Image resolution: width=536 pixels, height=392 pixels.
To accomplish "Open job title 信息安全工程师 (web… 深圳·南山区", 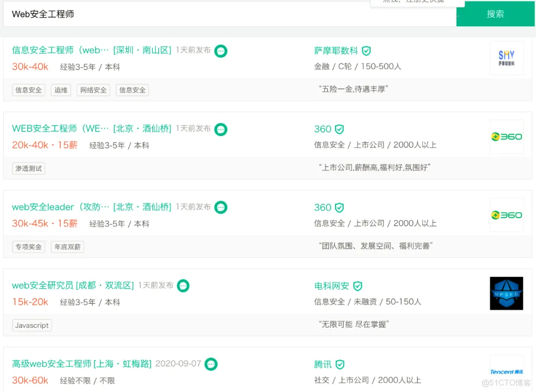I will [x=92, y=50].
